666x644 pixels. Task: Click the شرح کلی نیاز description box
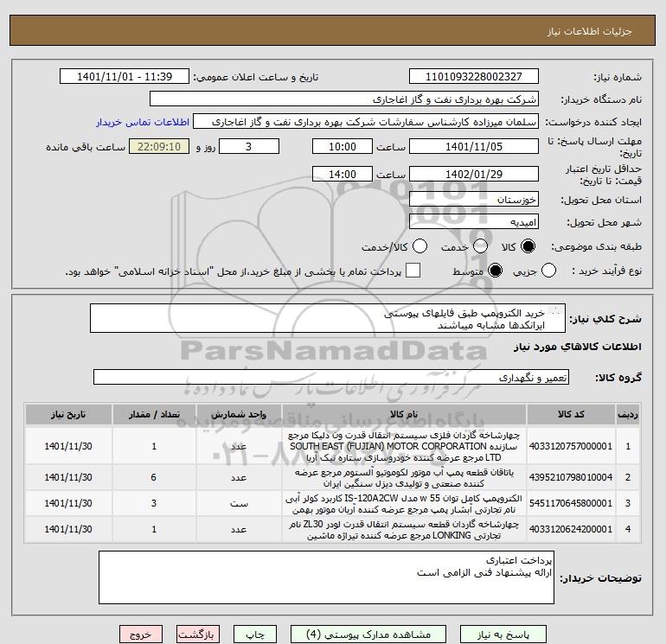328,318
